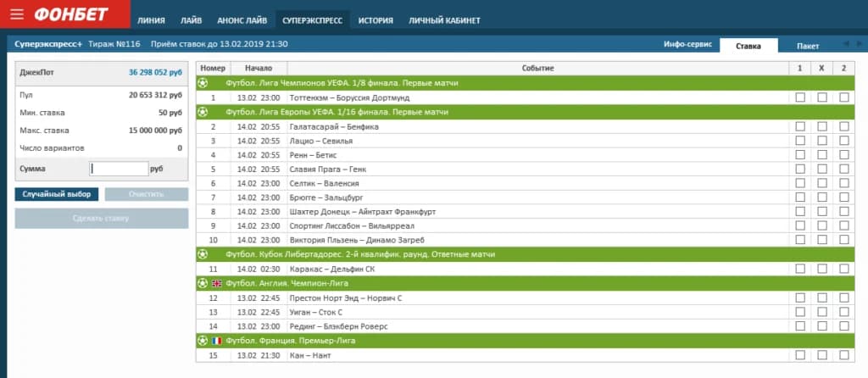This screenshot has height=378, width=868.
Task: Click the soccer ball icon in Кубок Либертадорес header
Action: click(203, 254)
